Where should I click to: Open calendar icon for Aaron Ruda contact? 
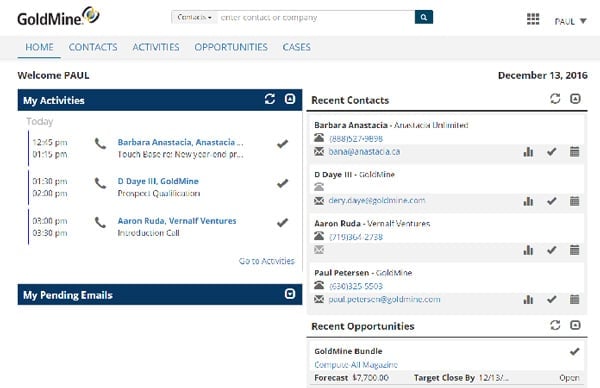574,250
